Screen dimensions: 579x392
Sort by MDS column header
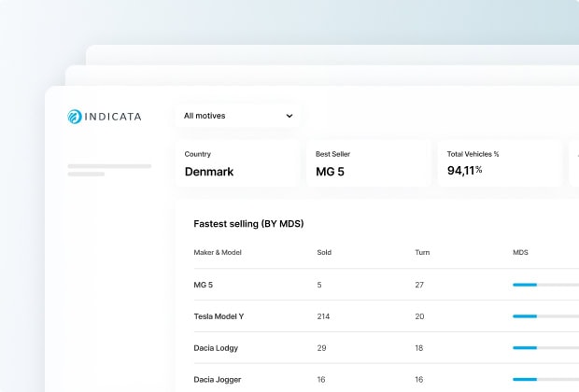520,252
